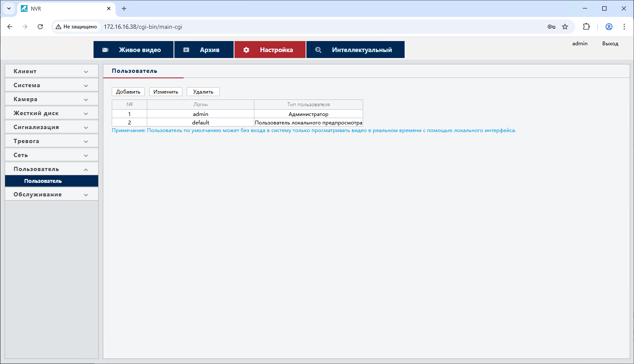
Task: Open the browser profile icon
Action: pos(609,27)
